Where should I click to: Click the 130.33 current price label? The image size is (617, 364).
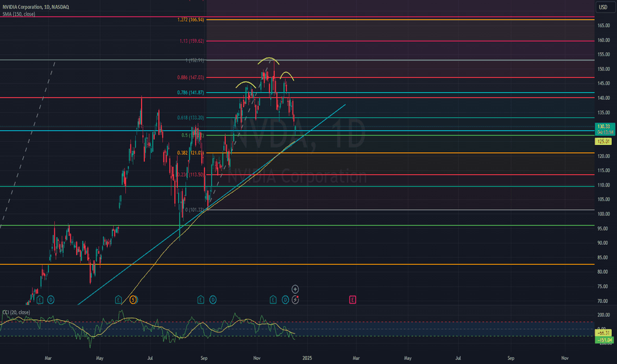604,126
